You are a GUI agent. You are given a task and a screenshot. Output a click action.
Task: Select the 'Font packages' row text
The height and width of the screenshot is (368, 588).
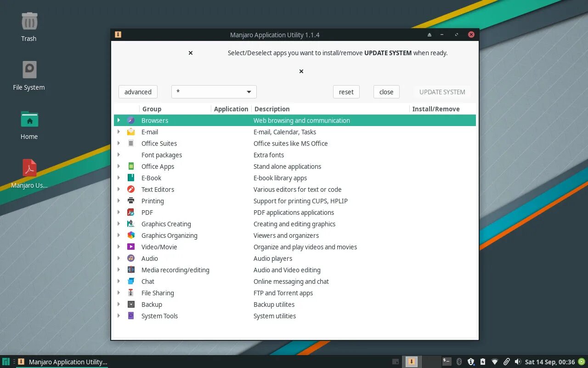162,155
